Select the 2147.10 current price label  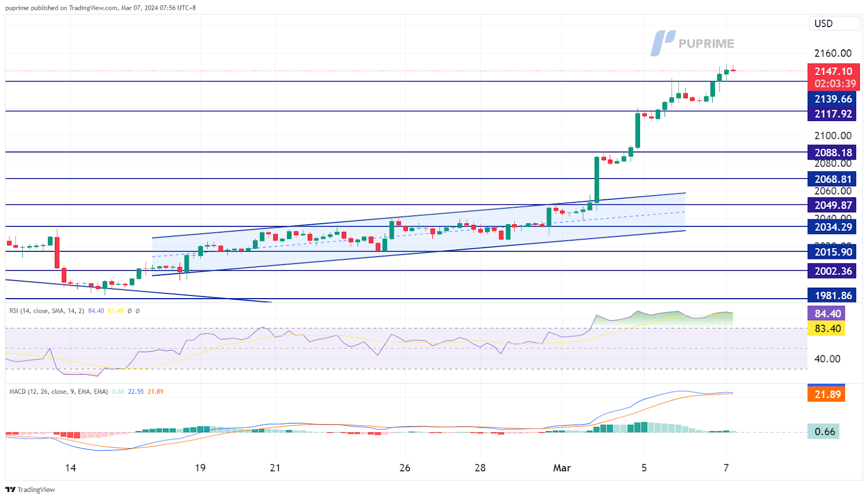tap(834, 71)
